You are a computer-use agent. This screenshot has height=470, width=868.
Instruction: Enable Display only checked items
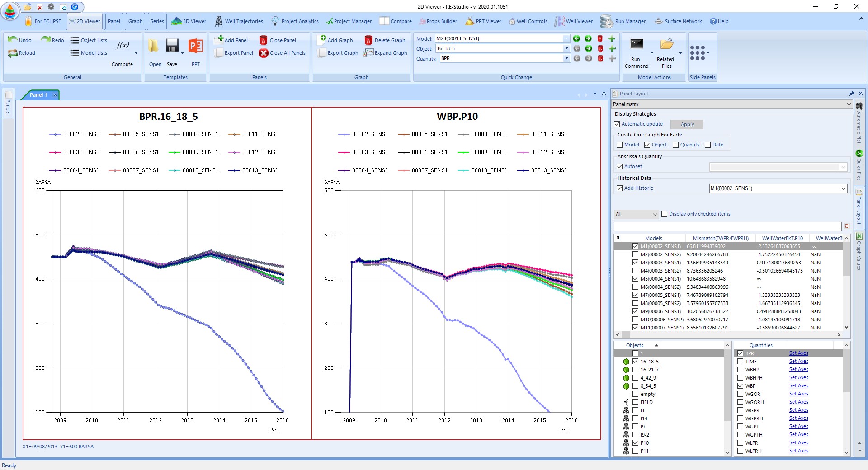(665, 214)
